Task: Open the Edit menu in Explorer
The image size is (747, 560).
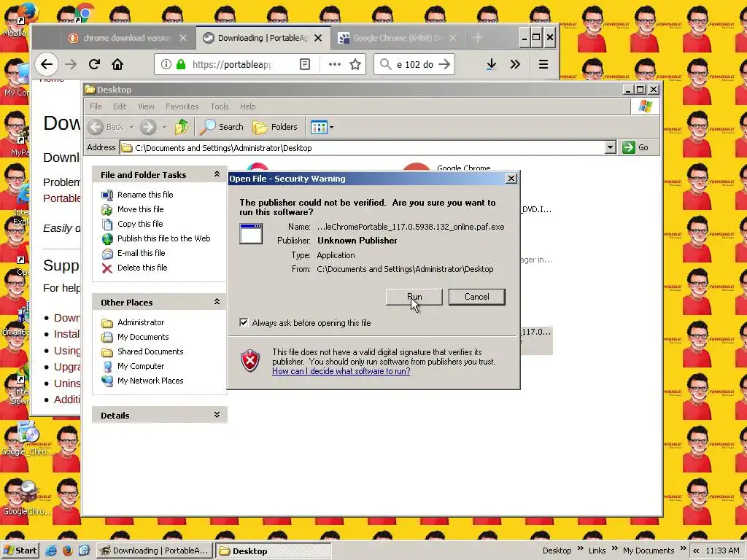Action: pos(120,106)
